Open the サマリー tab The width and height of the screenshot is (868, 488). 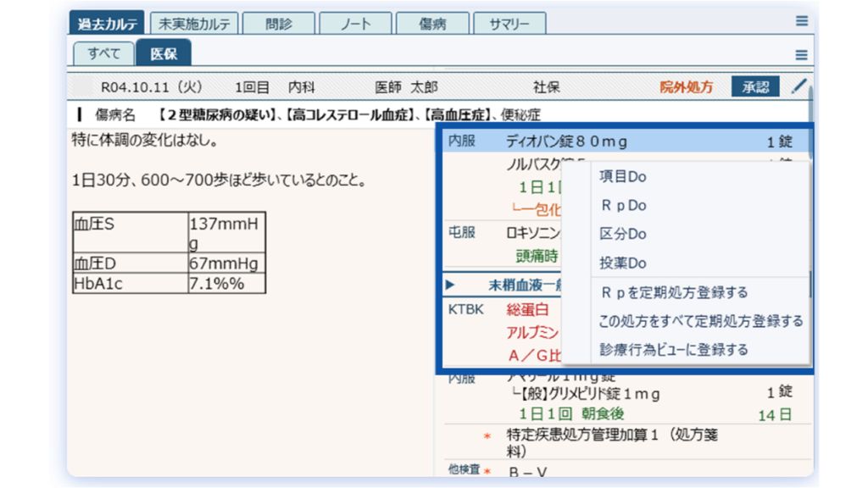509,24
